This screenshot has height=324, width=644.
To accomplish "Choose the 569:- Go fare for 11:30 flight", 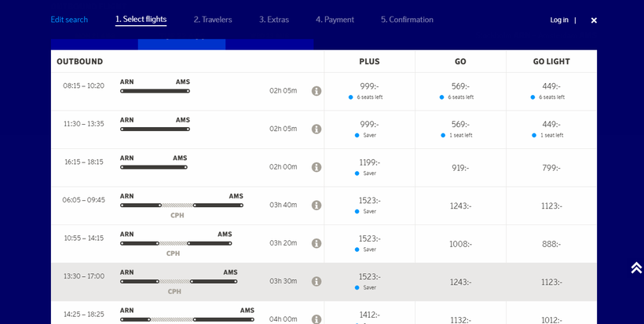I will 460,124.
